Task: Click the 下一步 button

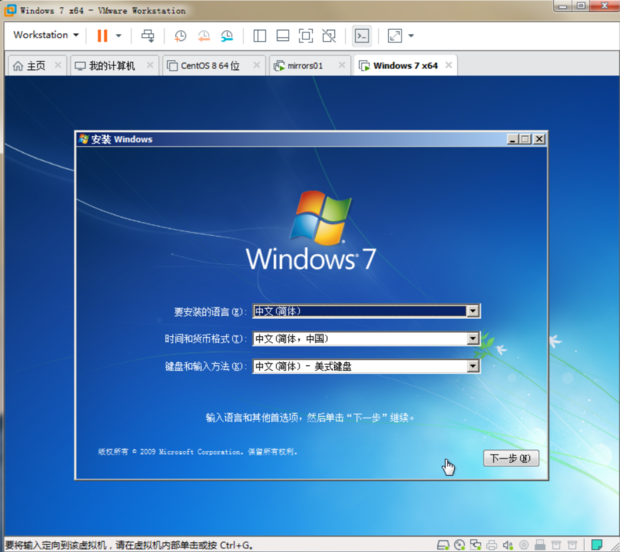Action: pyautogui.click(x=511, y=458)
